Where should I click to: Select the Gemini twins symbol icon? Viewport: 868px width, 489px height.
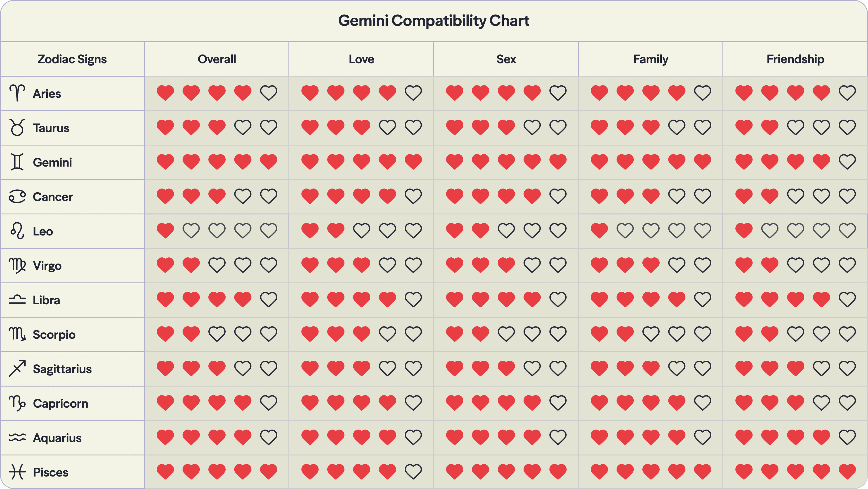pos(17,162)
